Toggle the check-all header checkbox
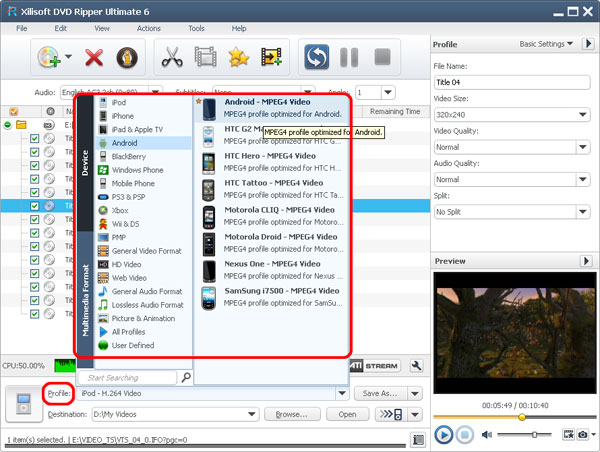600x452 pixels. point(14,111)
